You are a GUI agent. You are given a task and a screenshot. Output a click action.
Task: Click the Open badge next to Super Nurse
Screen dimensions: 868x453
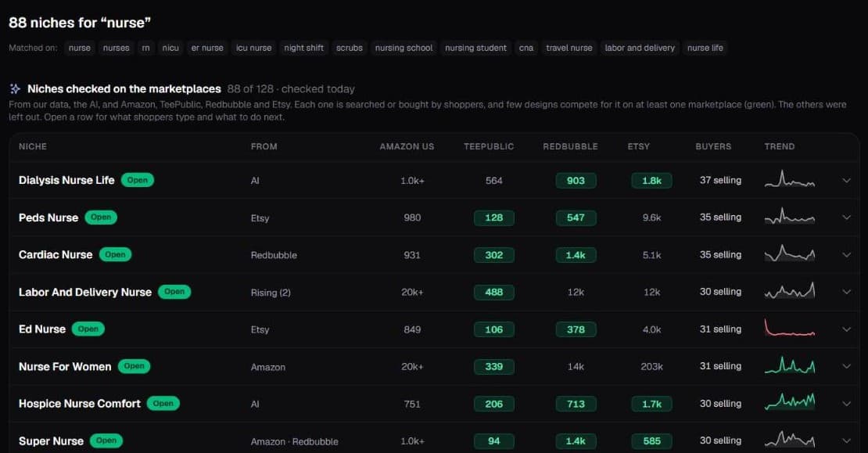pos(106,440)
